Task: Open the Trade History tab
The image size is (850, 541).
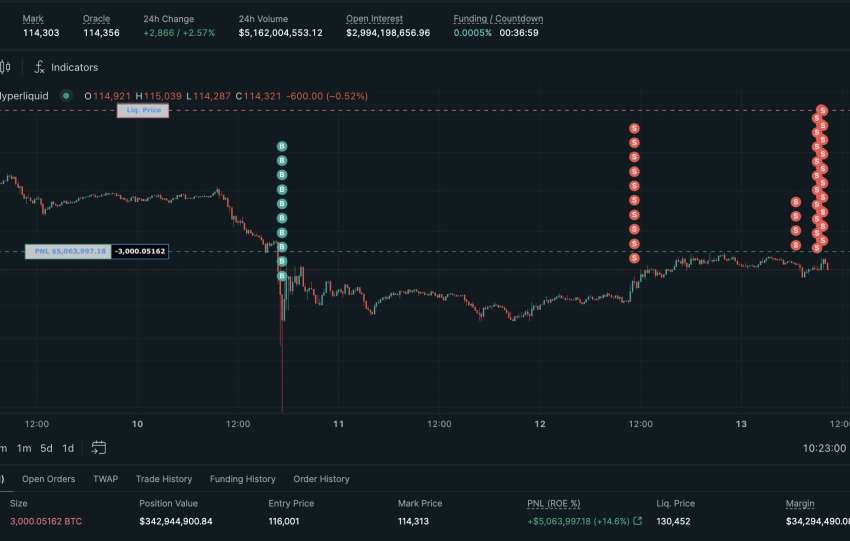Action: (x=164, y=479)
